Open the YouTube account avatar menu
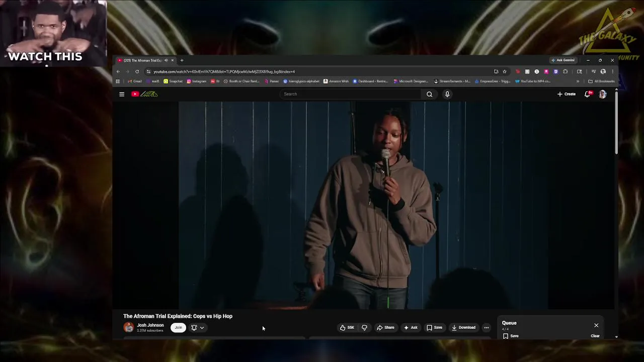The height and width of the screenshot is (362, 644). pyautogui.click(x=603, y=94)
